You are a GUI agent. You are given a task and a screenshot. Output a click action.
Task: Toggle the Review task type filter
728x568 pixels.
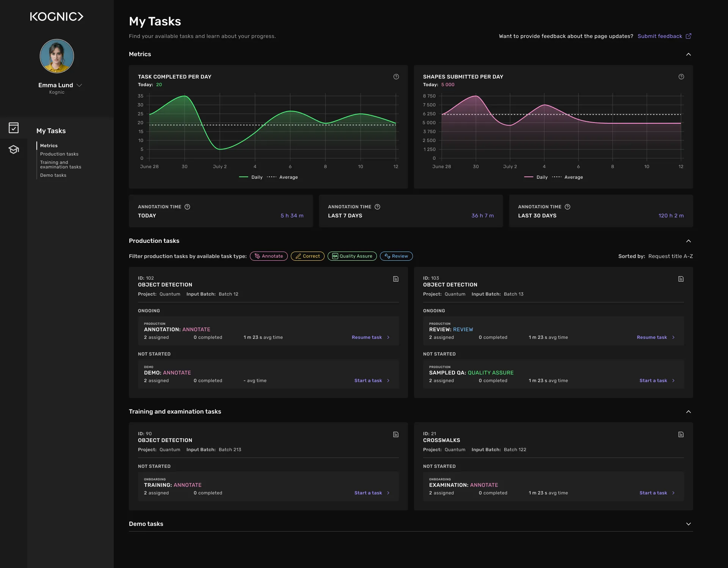coord(396,256)
